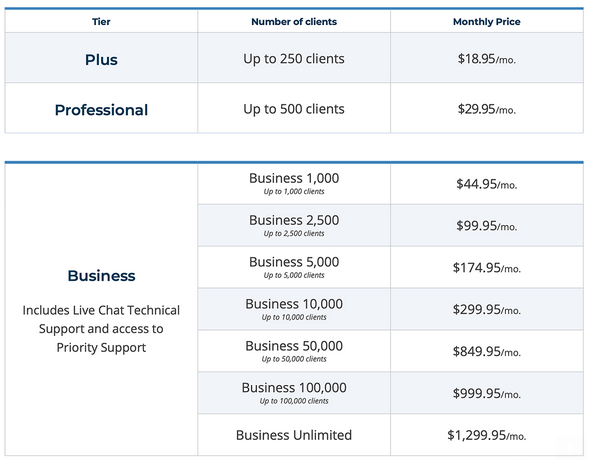Select the Business Unlimited plan
The width and height of the screenshot is (589, 460).
[x=294, y=435]
